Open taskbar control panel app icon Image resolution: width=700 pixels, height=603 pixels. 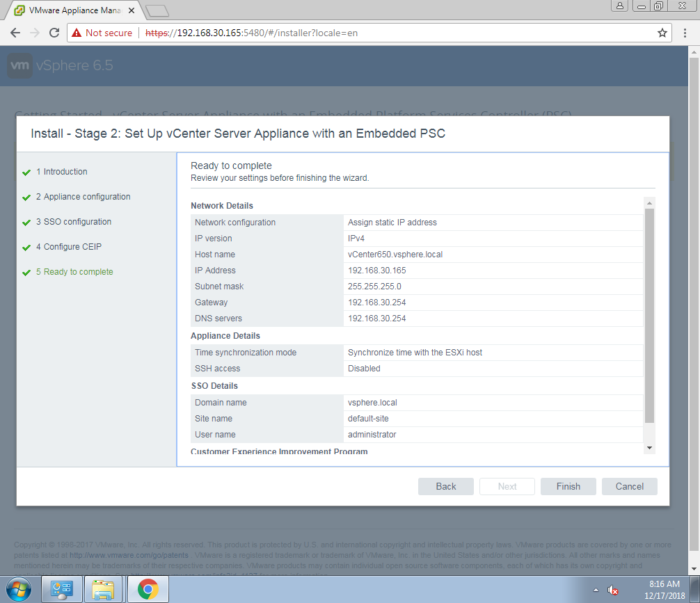[x=62, y=590]
